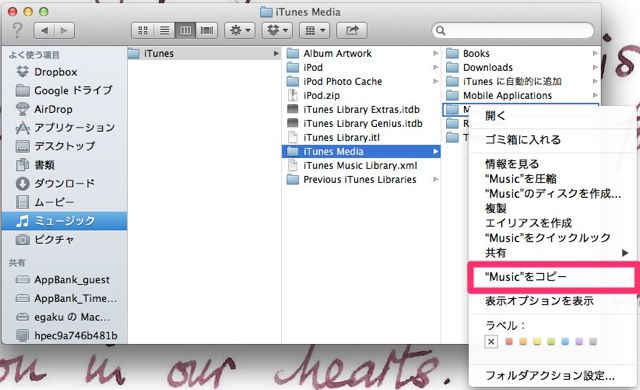Choose "Music"をコピー menu item
The width and height of the screenshot is (640, 390).
(x=553, y=277)
